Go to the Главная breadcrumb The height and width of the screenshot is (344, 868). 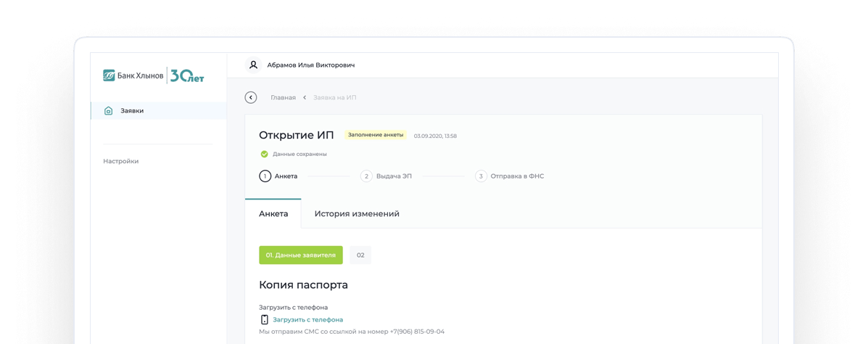[283, 97]
